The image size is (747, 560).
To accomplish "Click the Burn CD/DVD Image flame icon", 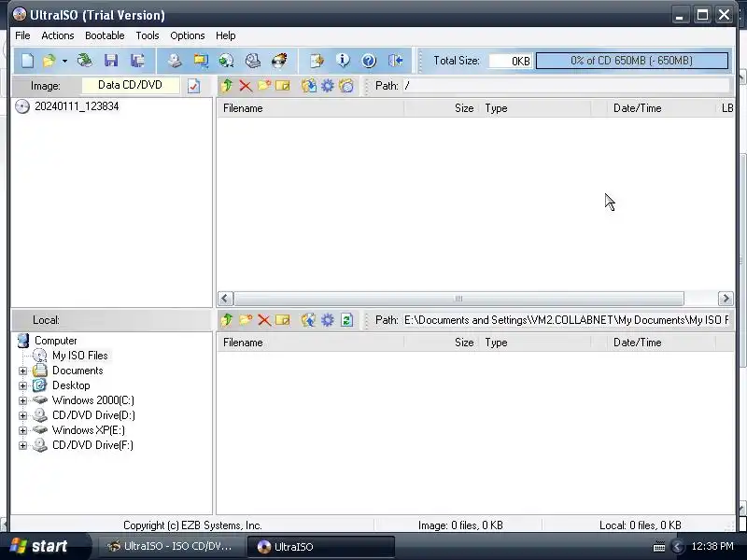I will [279, 61].
